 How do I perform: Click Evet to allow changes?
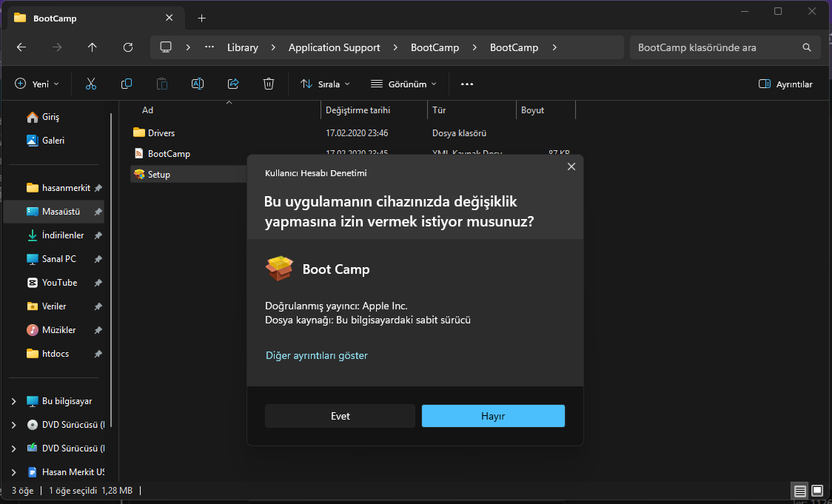[x=340, y=416]
